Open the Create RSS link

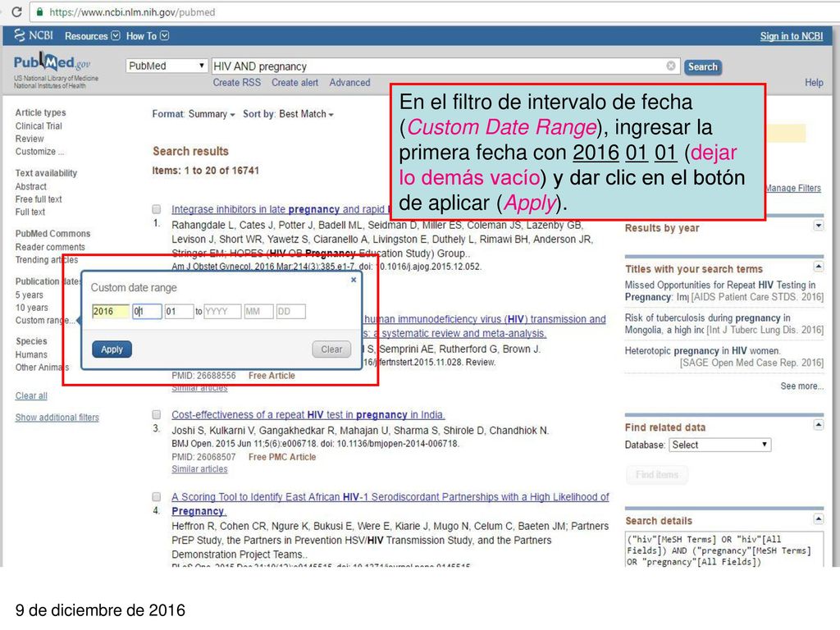click(x=237, y=83)
